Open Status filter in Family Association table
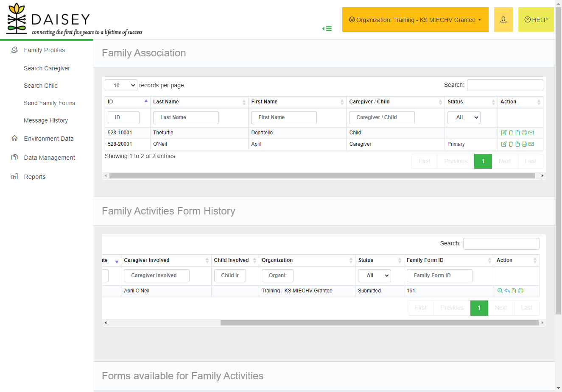Viewport: 562px width, 392px height. (x=464, y=117)
